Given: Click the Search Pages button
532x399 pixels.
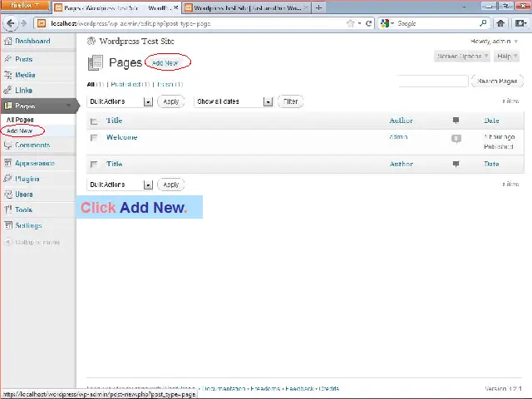Looking at the screenshot, I should coord(497,81).
